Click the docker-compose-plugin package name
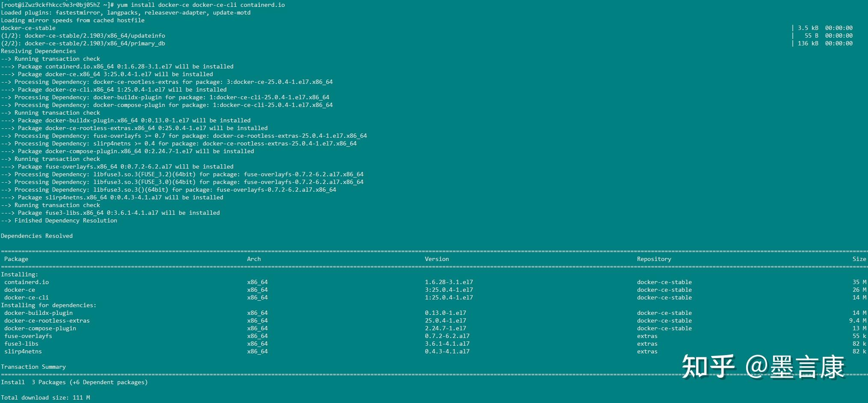The width and height of the screenshot is (868, 403). click(40, 328)
